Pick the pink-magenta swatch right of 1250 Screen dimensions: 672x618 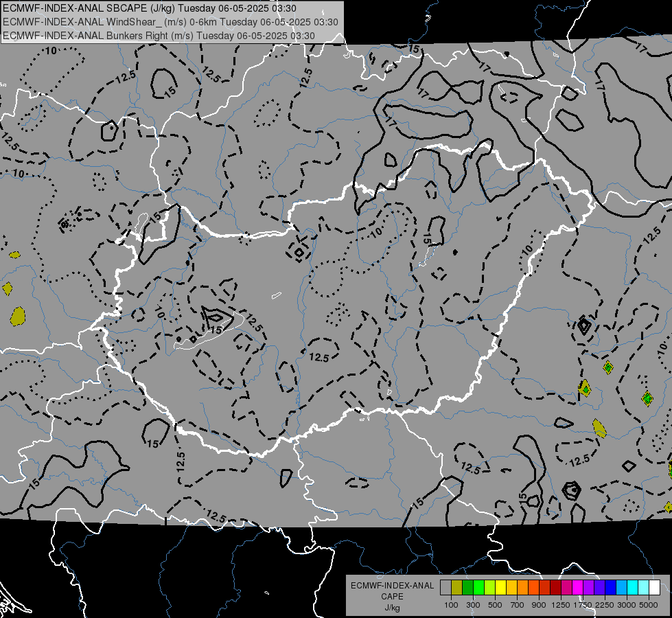(x=566, y=588)
